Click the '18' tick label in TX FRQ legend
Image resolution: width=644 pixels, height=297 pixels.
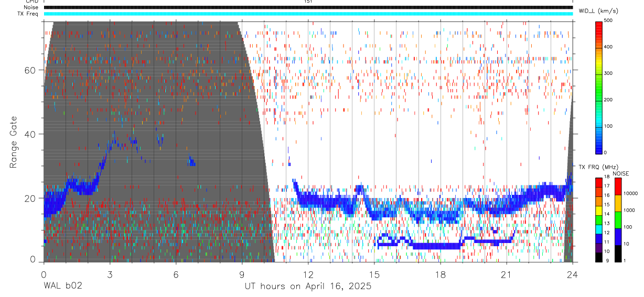(607, 178)
